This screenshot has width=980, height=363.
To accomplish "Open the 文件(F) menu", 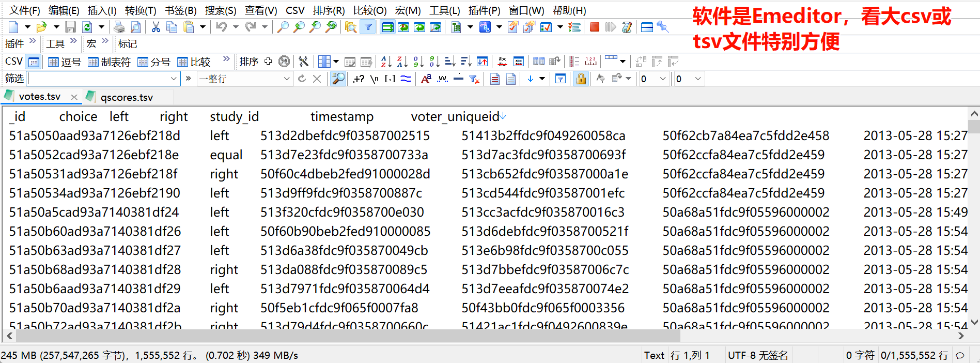I will click(24, 10).
